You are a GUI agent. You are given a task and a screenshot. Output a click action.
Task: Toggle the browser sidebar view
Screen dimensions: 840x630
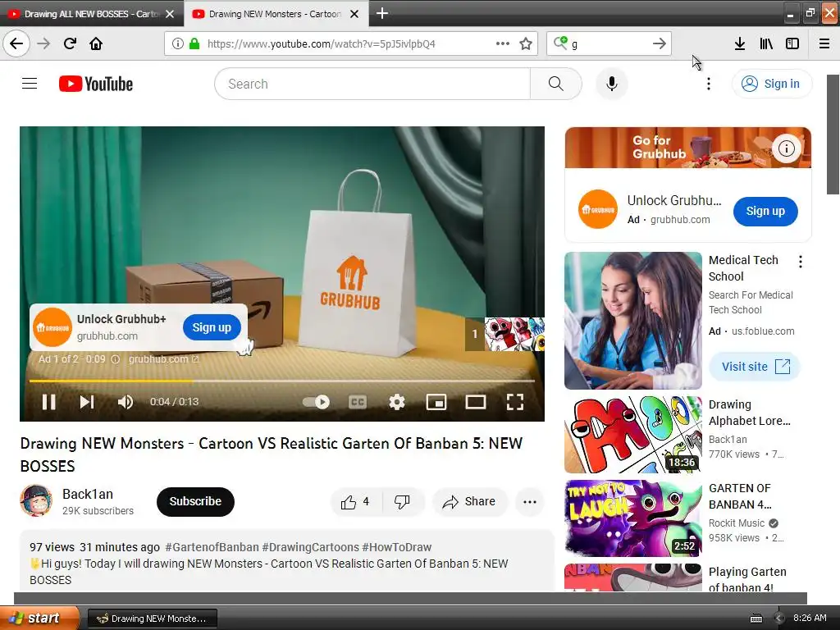(x=792, y=43)
